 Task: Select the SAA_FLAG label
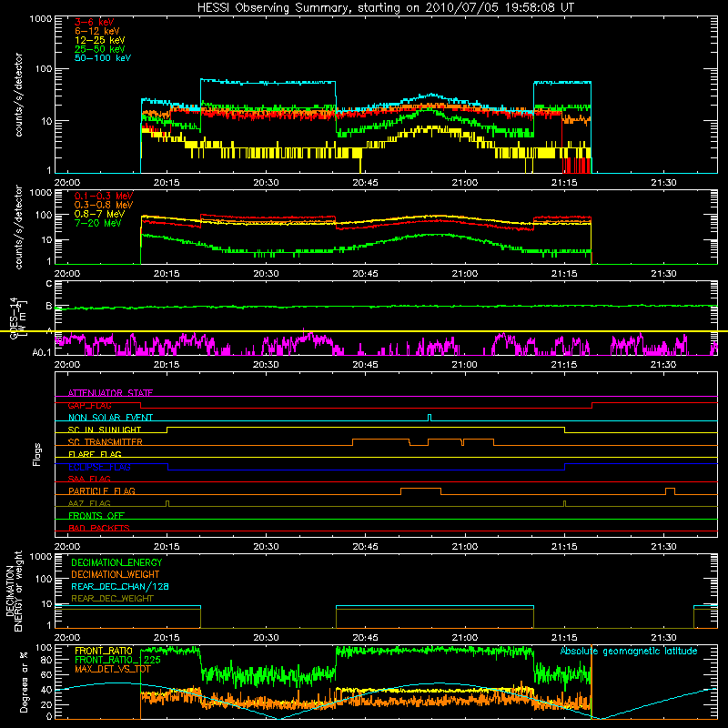point(89,479)
